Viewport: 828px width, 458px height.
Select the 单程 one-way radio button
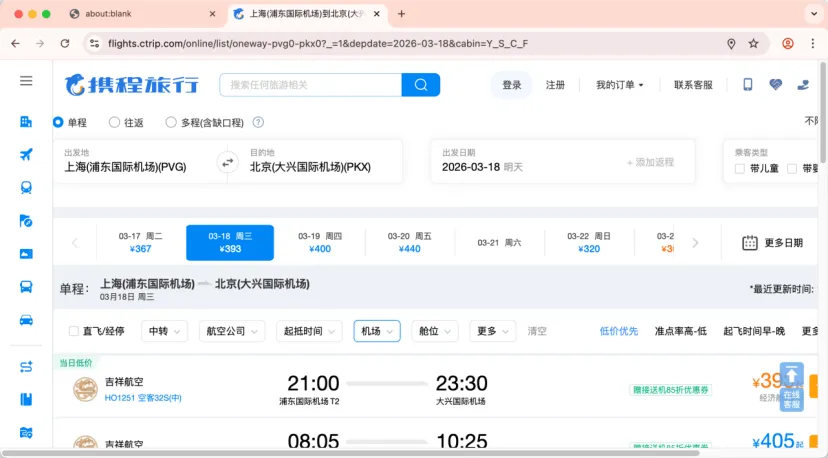click(58, 123)
